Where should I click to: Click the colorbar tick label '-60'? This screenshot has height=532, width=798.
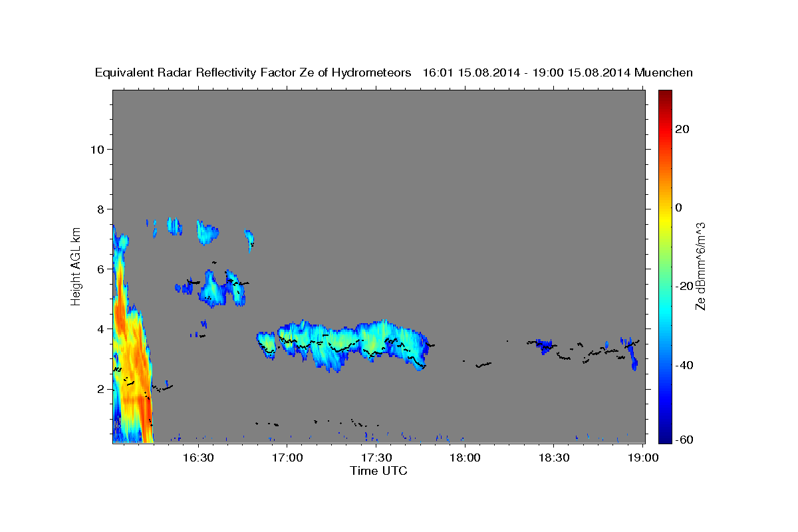[684, 439]
